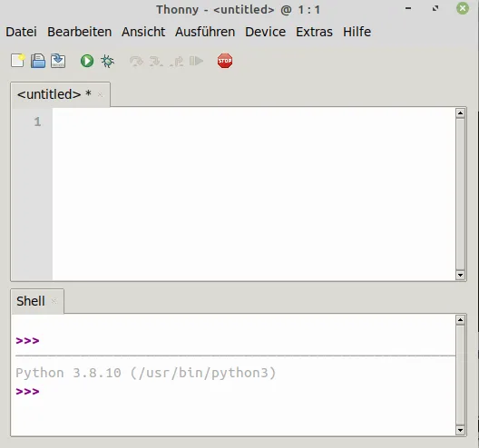Maximize the Thonny window
The image size is (479, 448).
435,8
